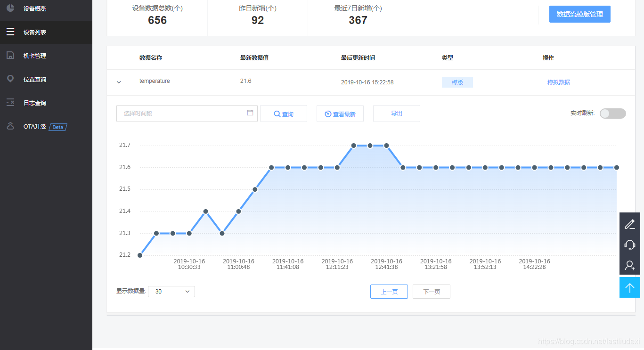This screenshot has width=644, height=350.
Task: Click the 位置查询 location pin icon
Action: (10, 79)
